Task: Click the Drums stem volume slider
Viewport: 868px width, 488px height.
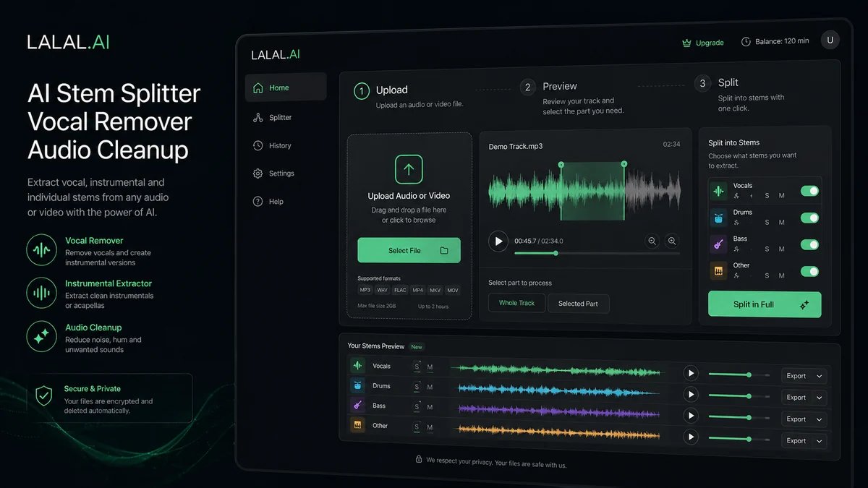Action: [739, 395]
